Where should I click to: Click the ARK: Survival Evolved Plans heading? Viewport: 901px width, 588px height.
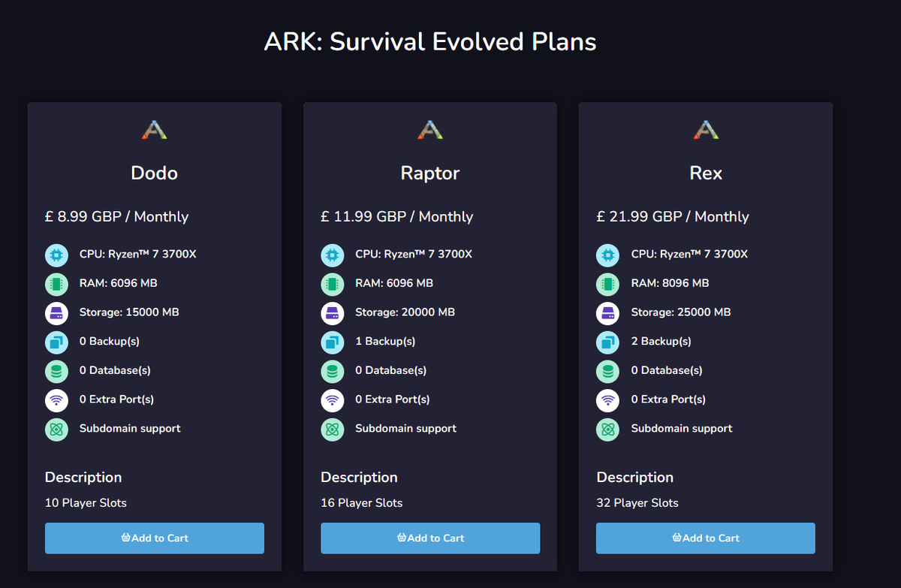(x=430, y=41)
